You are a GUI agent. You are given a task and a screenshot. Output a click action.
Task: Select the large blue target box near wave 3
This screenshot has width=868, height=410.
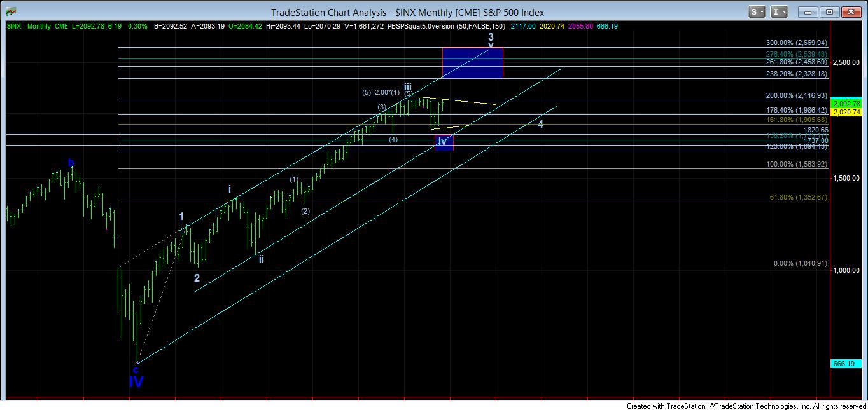[x=473, y=62]
